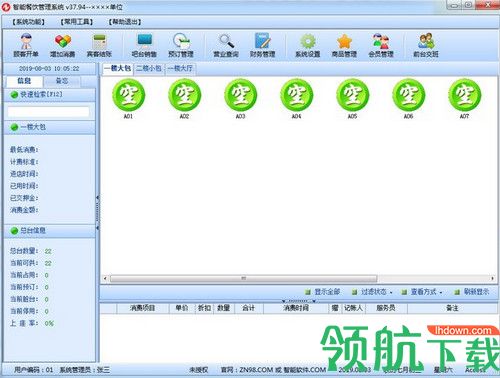Click the 快速检索 search input box
The width and height of the screenshot is (500, 378).
[x=48, y=111]
